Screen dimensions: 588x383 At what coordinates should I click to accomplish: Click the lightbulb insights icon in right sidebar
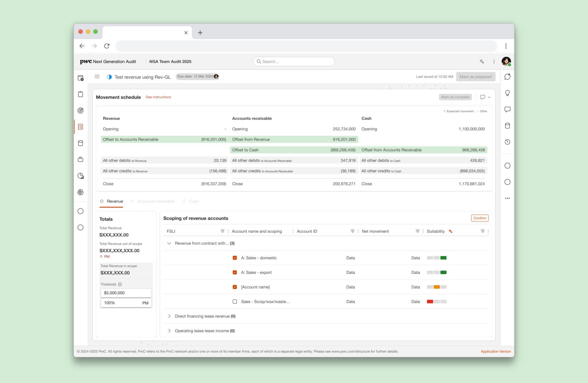click(x=507, y=93)
